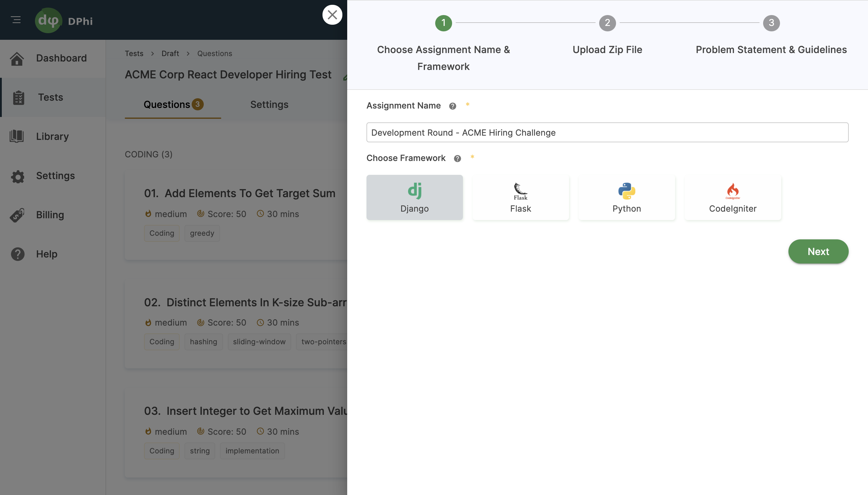Switch to the Settings tab

(x=269, y=104)
